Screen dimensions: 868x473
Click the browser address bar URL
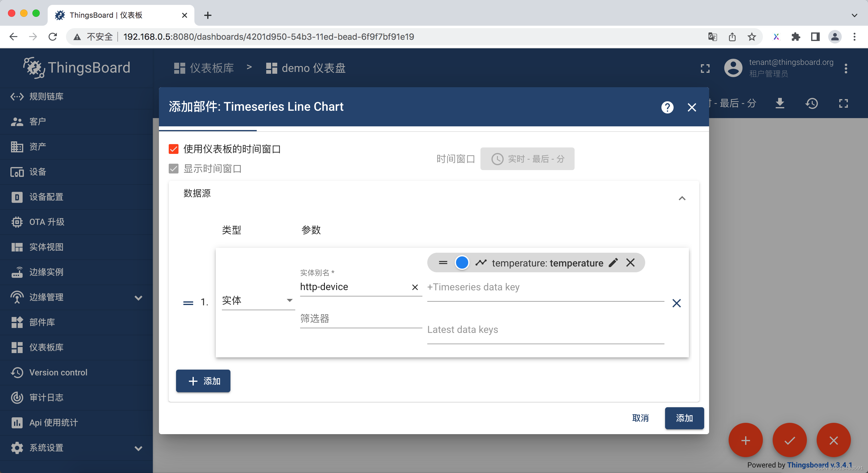[269, 36]
